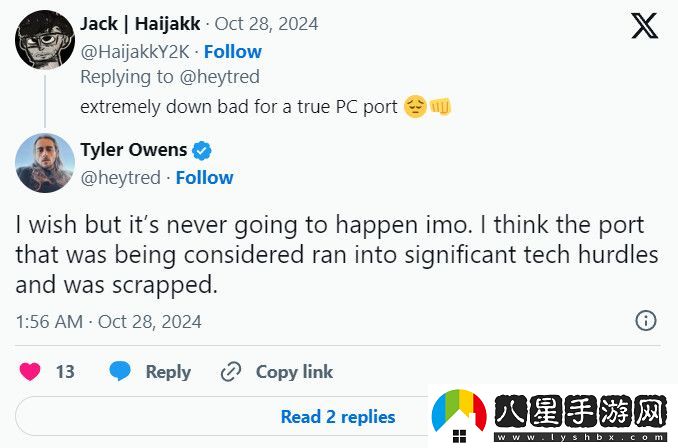Screen dimensions: 678x448
Task: Click the chain icon beside Copy link
Action: pos(231,371)
